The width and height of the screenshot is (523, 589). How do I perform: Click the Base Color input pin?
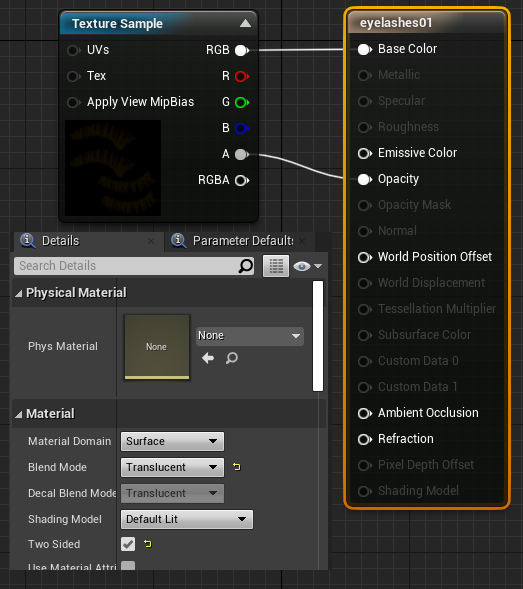point(364,49)
